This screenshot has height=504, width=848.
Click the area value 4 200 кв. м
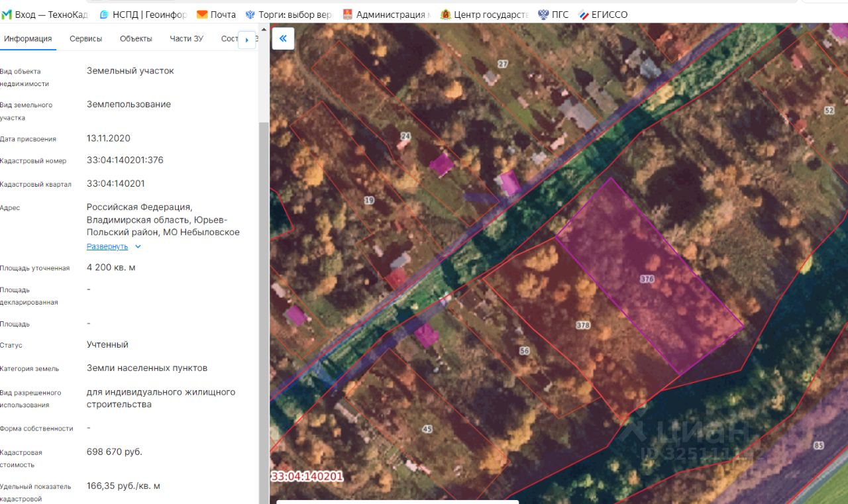[111, 268]
